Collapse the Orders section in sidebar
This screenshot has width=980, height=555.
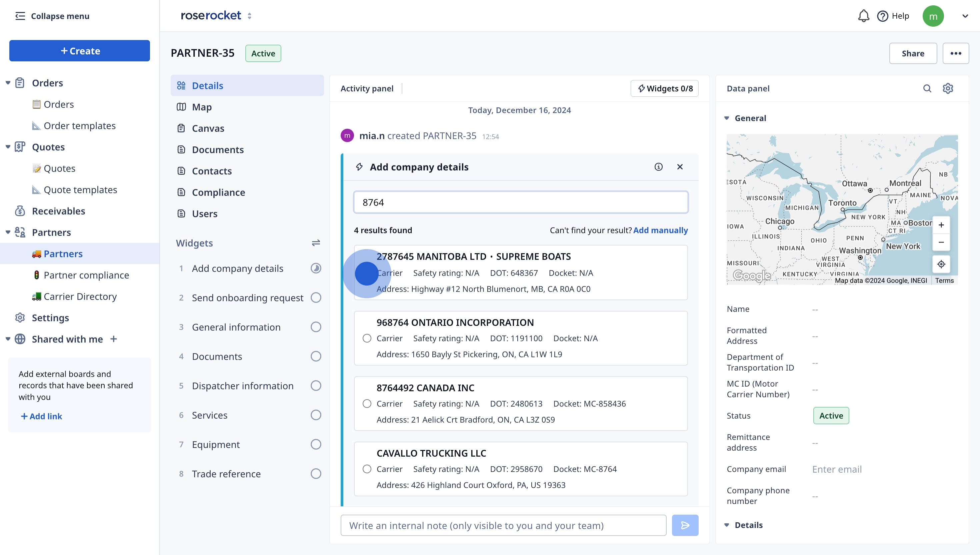pos(8,83)
